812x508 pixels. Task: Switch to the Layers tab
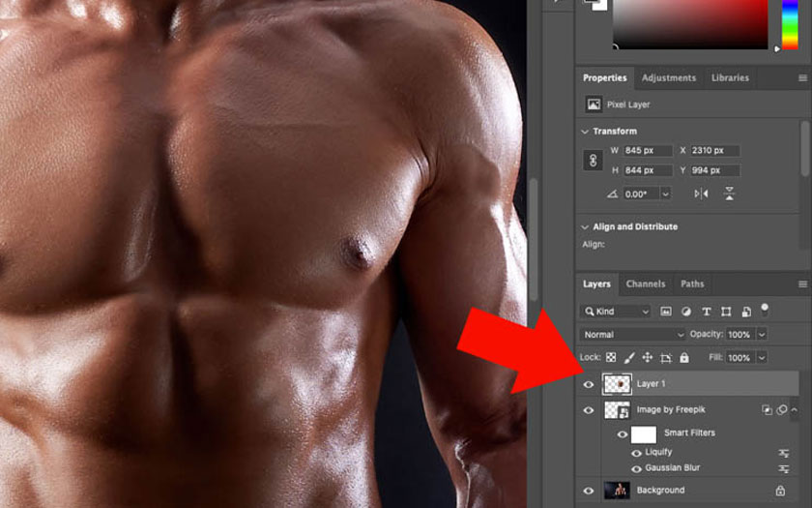[x=596, y=284]
